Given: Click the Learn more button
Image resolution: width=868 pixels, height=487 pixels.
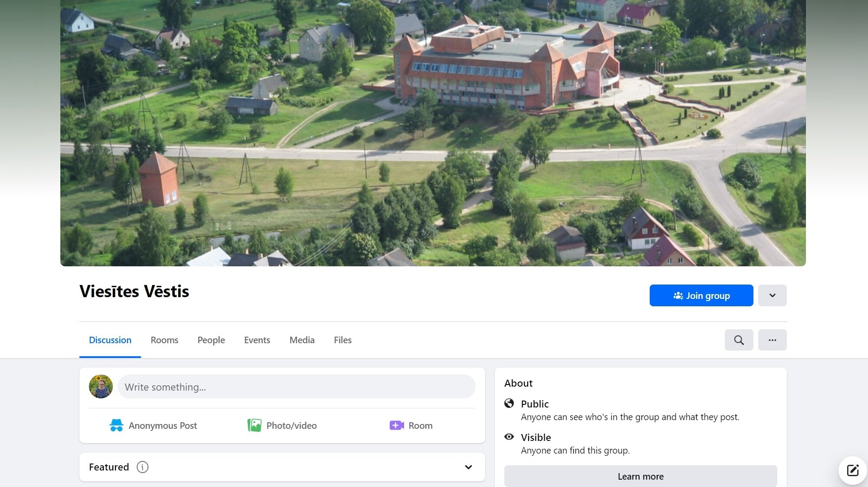Looking at the screenshot, I should (x=640, y=477).
